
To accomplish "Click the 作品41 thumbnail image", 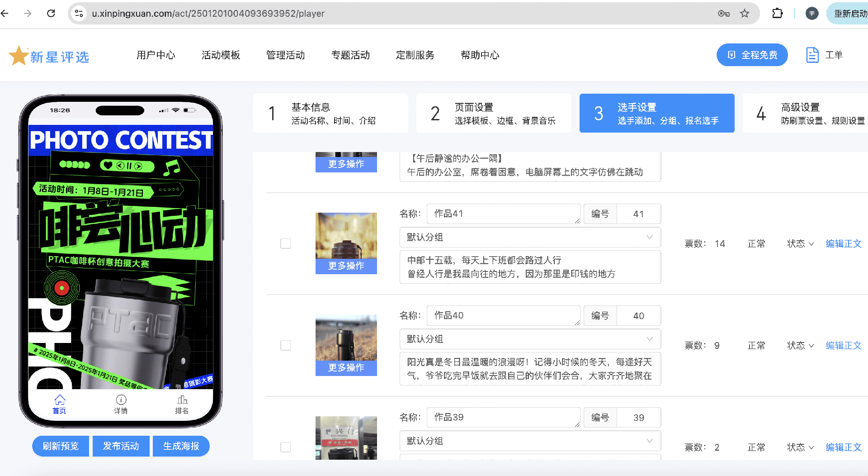I will (x=346, y=235).
